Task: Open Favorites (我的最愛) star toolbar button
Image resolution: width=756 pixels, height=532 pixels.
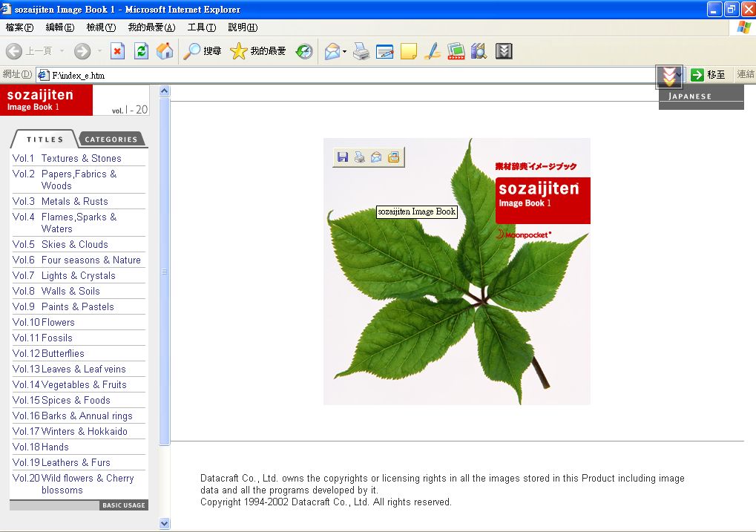Action: pyautogui.click(x=258, y=51)
